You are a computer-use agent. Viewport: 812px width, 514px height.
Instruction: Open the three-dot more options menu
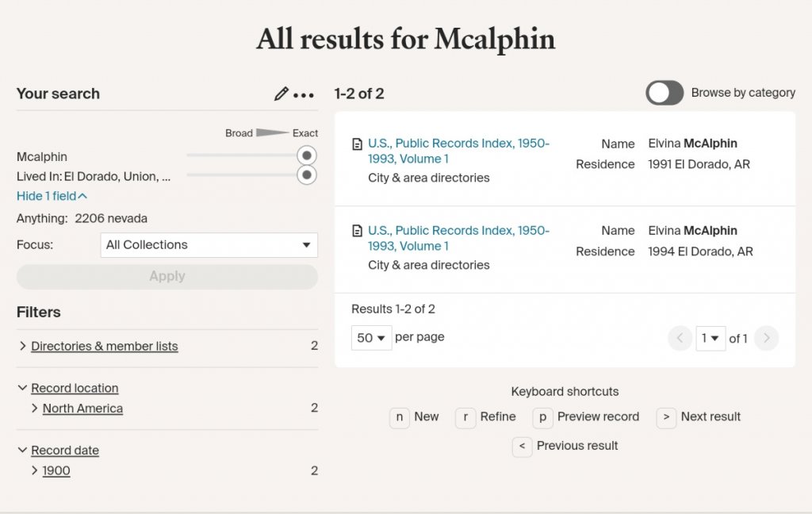click(x=304, y=95)
